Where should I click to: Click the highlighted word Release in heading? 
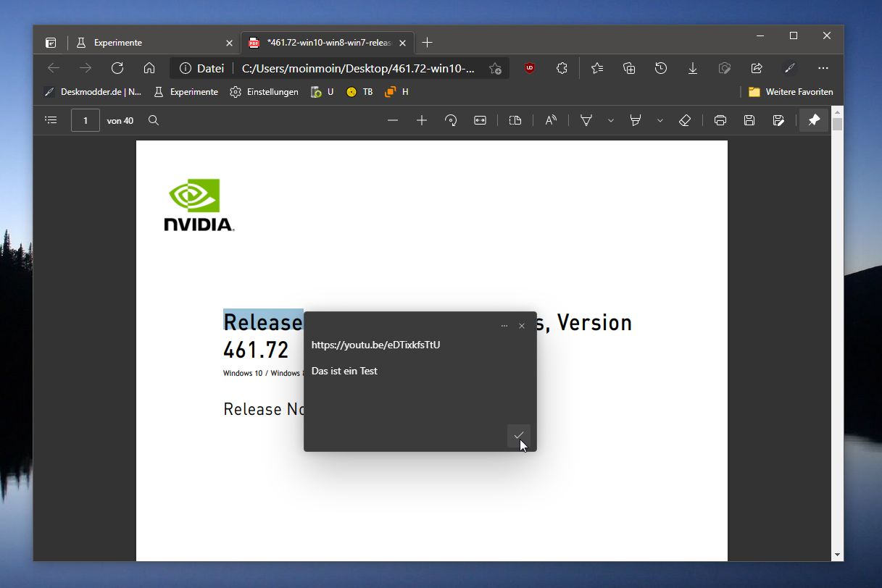[x=263, y=322]
